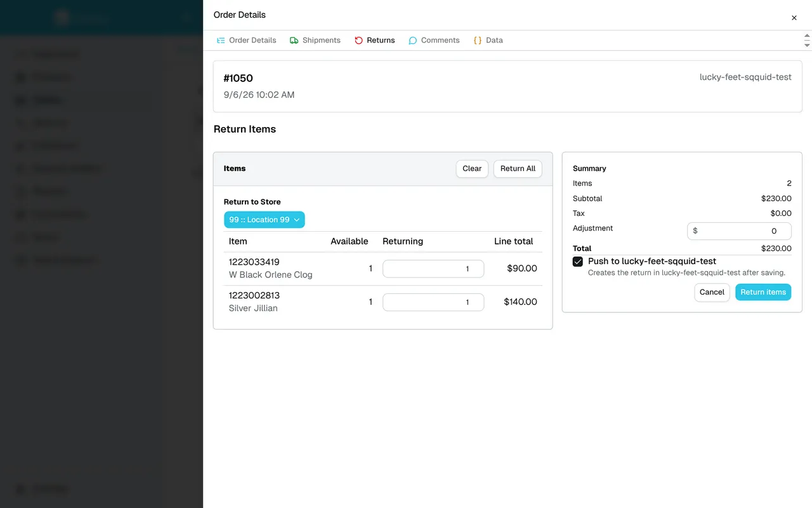Screen dimensions: 812x508
Task: Focus the Returning quantity for W Black Orlene Clog
Action: pos(433,269)
